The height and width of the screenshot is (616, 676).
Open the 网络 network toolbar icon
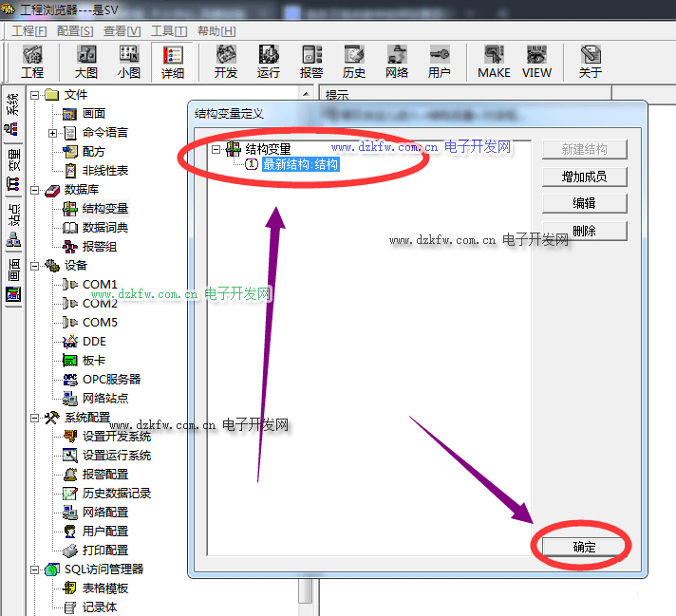pyautogui.click(x=397, y=62)
